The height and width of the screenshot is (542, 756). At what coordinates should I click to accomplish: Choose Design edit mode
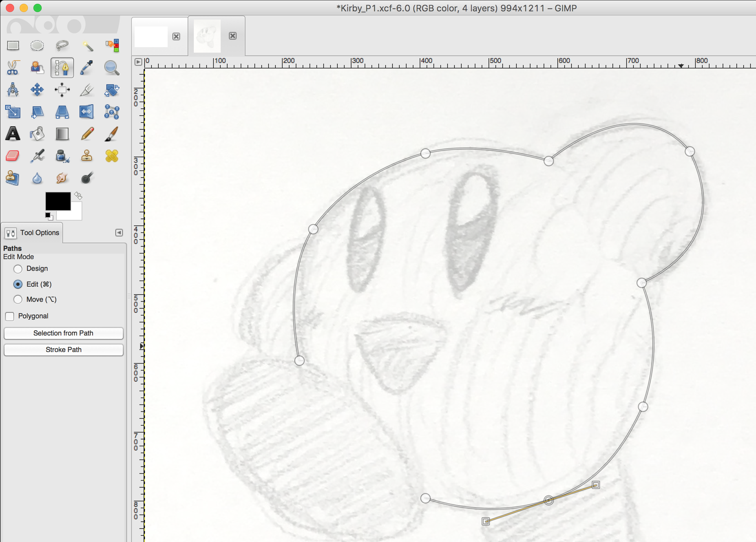pos(18,269)
